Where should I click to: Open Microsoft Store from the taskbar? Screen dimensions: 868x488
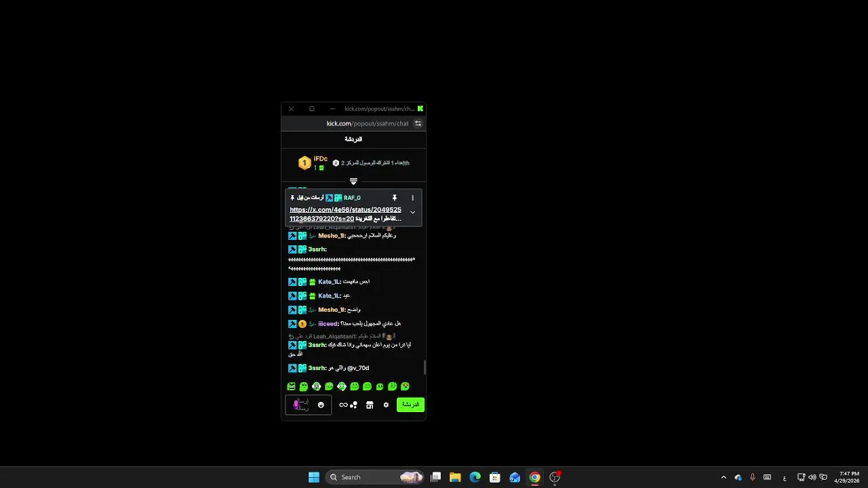(x=495, y=477)
